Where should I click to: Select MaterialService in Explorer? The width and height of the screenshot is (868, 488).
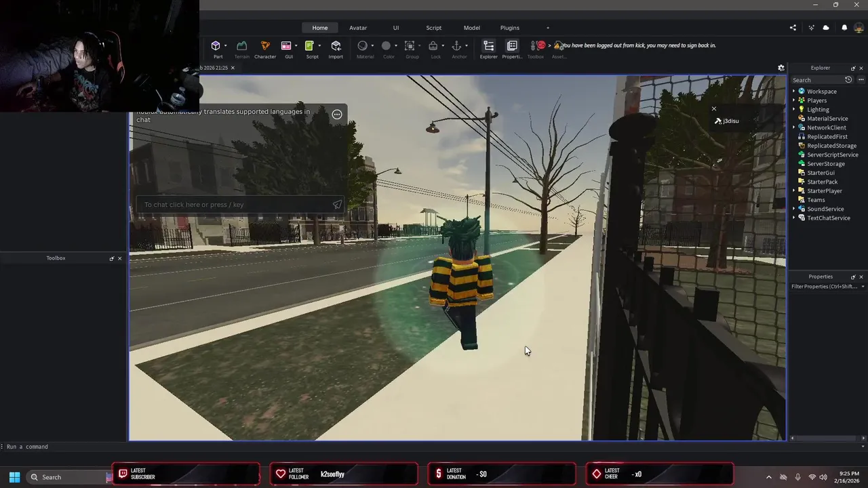pyautogui.click(x=827, y=119)
